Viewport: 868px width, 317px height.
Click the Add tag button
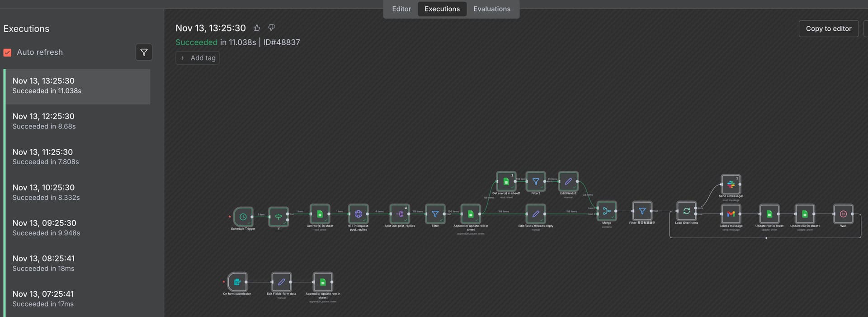(198, 58)
